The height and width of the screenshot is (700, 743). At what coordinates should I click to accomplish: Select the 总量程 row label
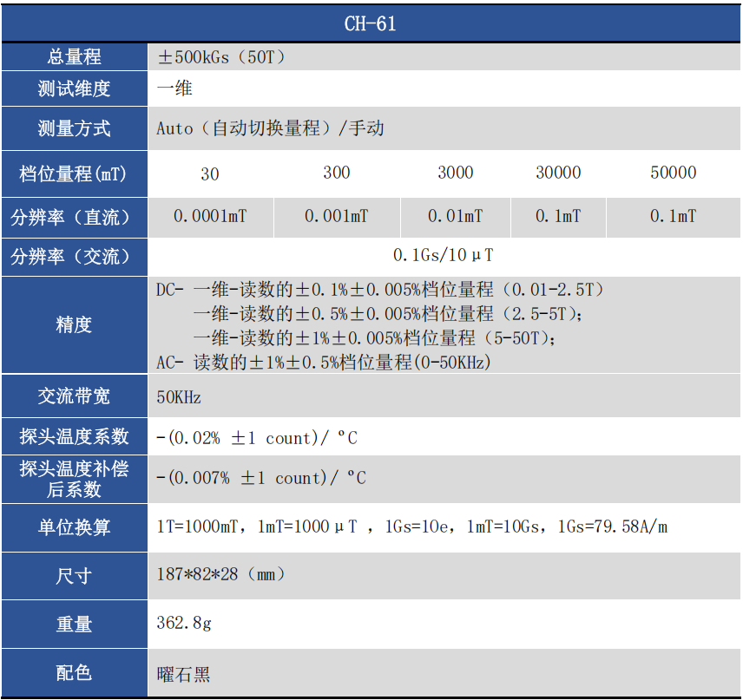coord(74,57)
